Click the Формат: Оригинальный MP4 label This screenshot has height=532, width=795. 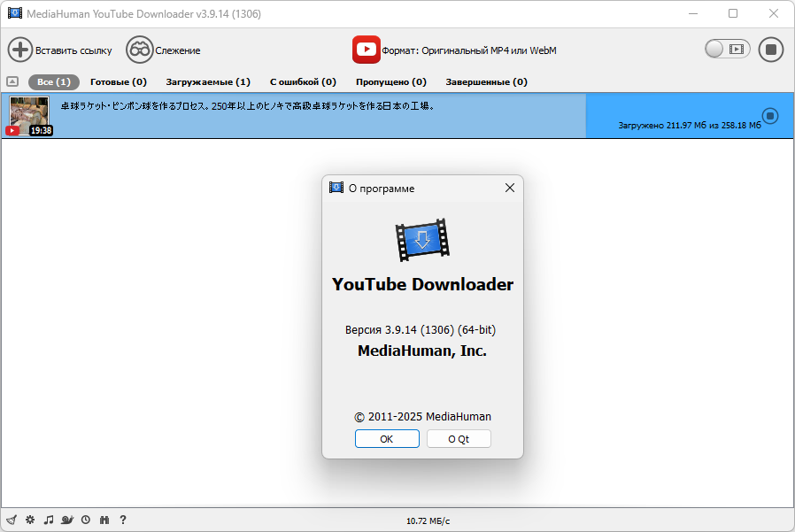click(469, 50)
